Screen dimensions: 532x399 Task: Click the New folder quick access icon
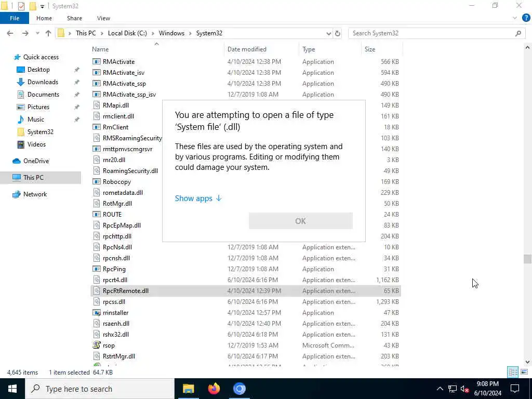(x=33, y=6)
